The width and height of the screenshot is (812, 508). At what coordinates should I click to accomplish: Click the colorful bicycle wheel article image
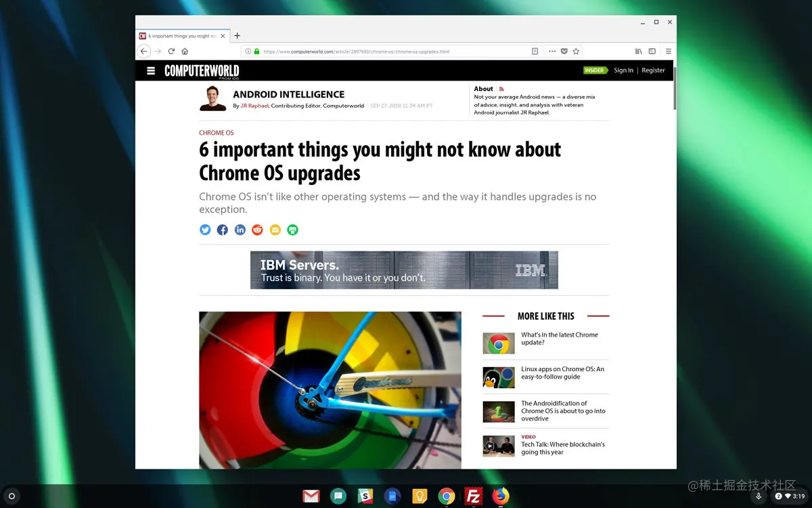click(330, 390)
